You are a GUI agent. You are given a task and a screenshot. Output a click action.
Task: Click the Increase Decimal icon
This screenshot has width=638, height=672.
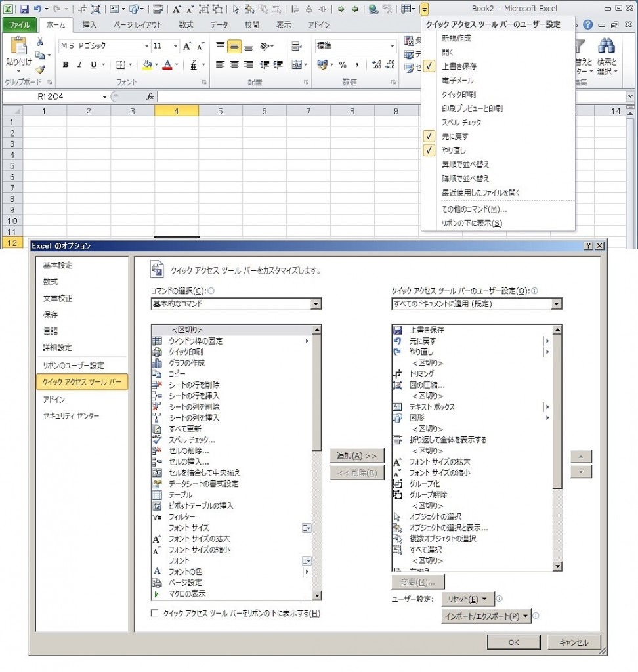click(377, 65)
